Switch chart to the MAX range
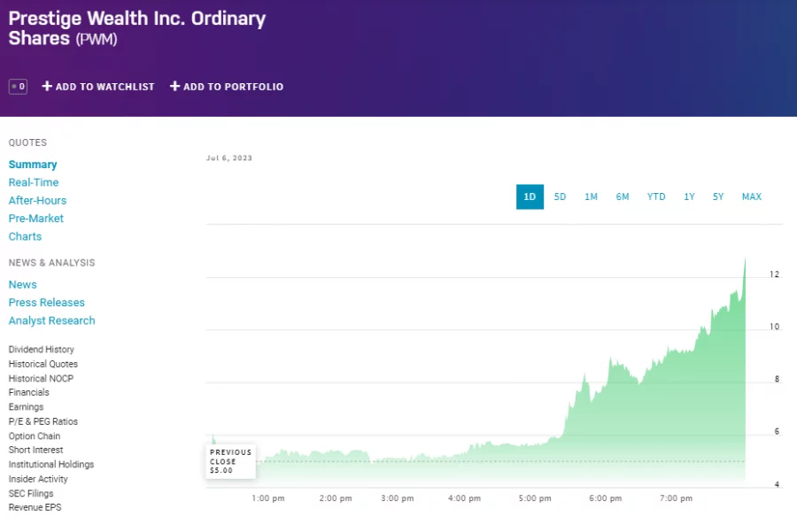This screenshot has height=532, width=797. pos(751,197)
